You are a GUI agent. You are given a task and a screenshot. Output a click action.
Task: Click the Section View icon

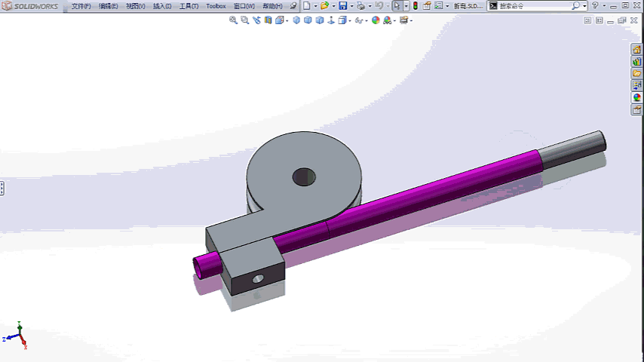pyautogui.click(x=268, y=20)
